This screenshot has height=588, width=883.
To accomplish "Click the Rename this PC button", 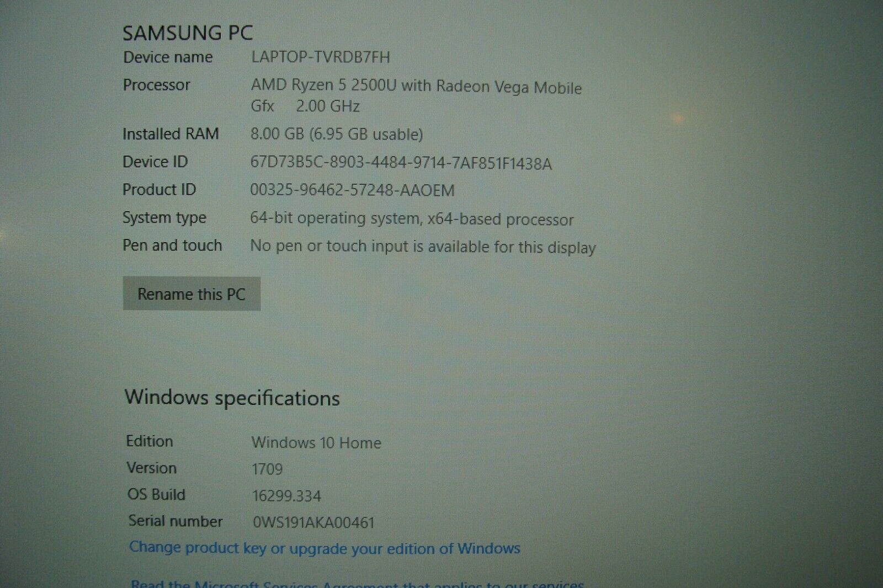I will pyautogui.click(x=192, y=293).
